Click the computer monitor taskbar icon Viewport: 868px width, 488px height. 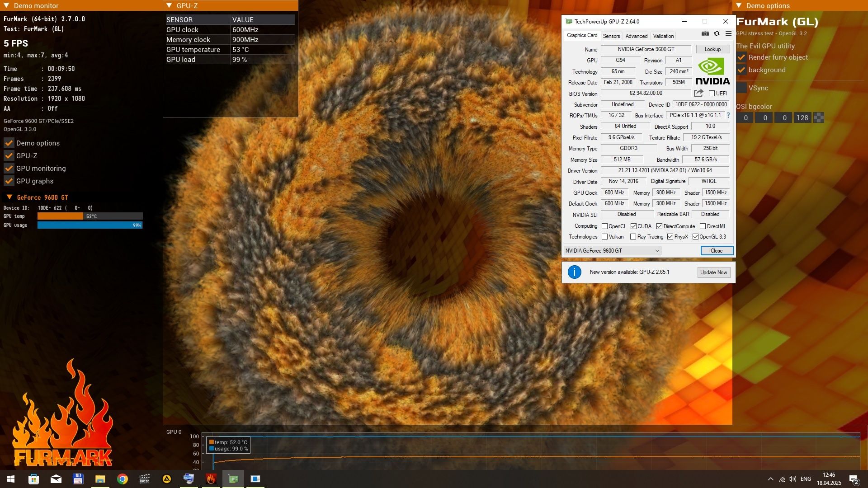click(189, 479)
